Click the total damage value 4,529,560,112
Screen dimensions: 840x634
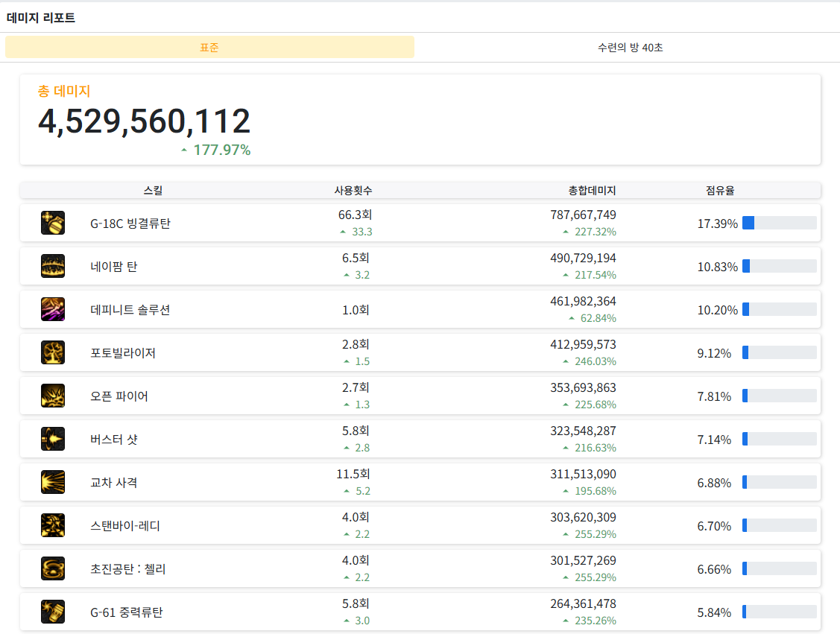144,121
